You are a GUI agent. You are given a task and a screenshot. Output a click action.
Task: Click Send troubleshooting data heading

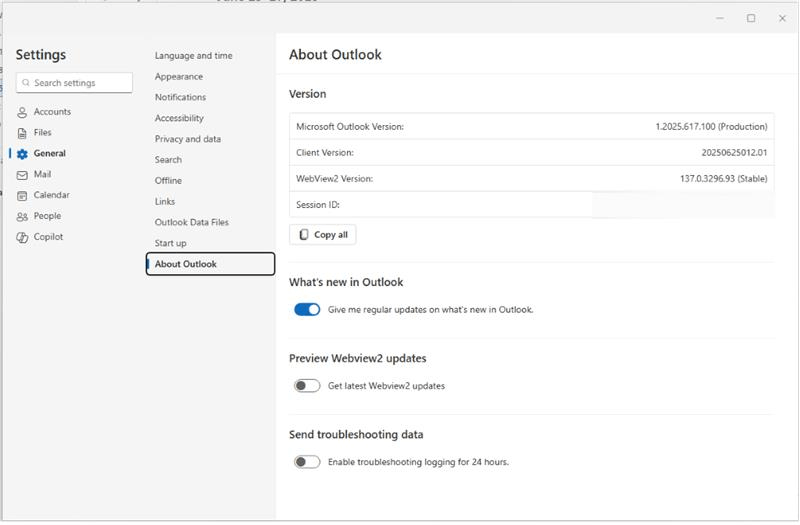tap(356, 435)
